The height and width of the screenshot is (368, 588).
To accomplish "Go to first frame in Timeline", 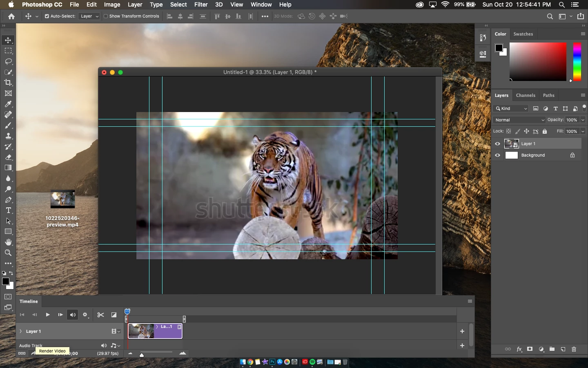I will [22, 315].
